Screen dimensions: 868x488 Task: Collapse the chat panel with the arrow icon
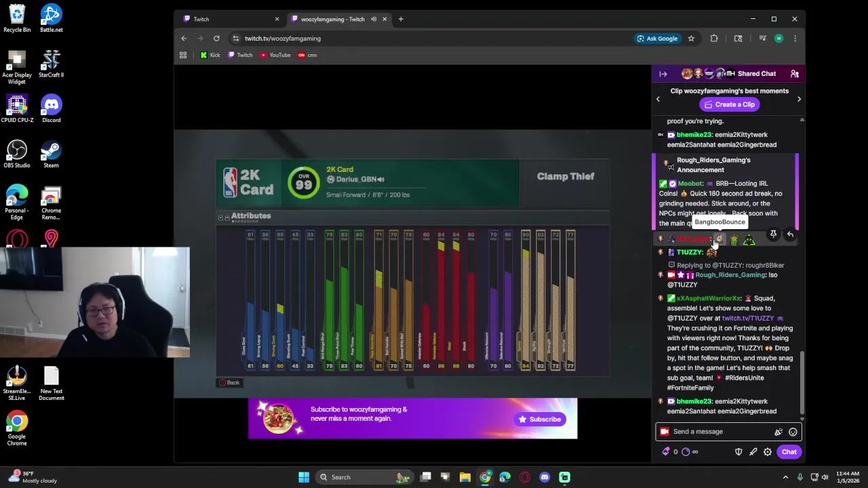[663, 74]
